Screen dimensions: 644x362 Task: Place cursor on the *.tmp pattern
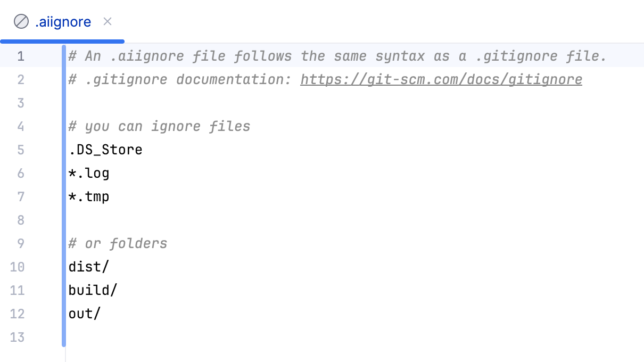(89, 196)
